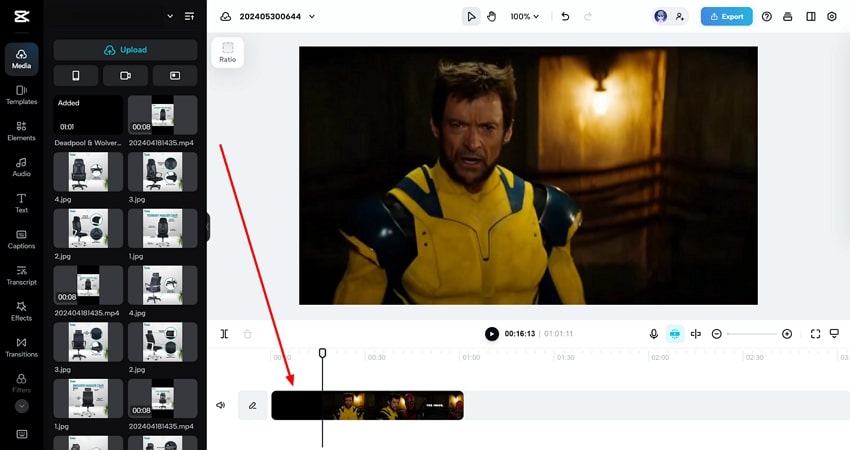Enter fullscreen preview mode

[815, 334]
